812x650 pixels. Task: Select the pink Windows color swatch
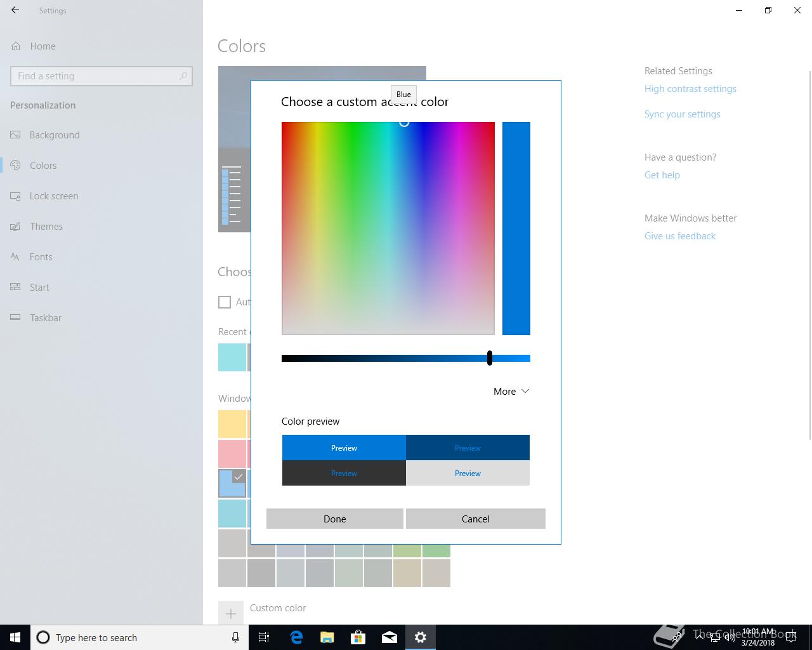click(232, 454)
